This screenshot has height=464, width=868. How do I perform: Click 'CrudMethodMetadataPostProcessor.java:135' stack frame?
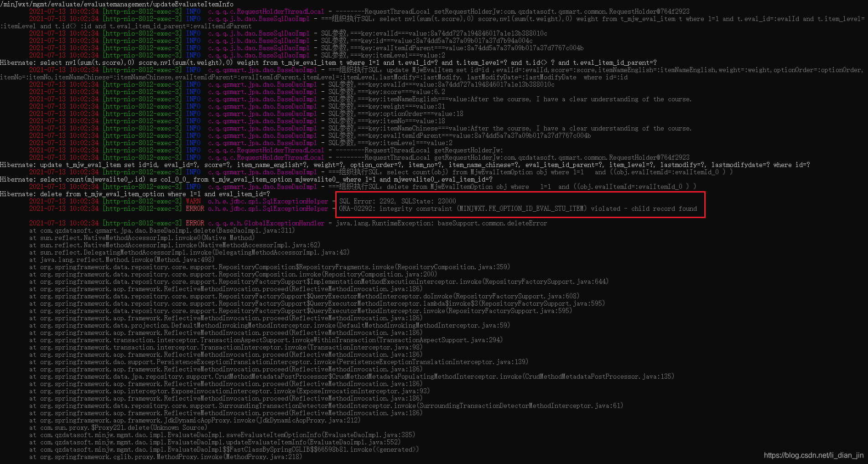coord(352,376)
